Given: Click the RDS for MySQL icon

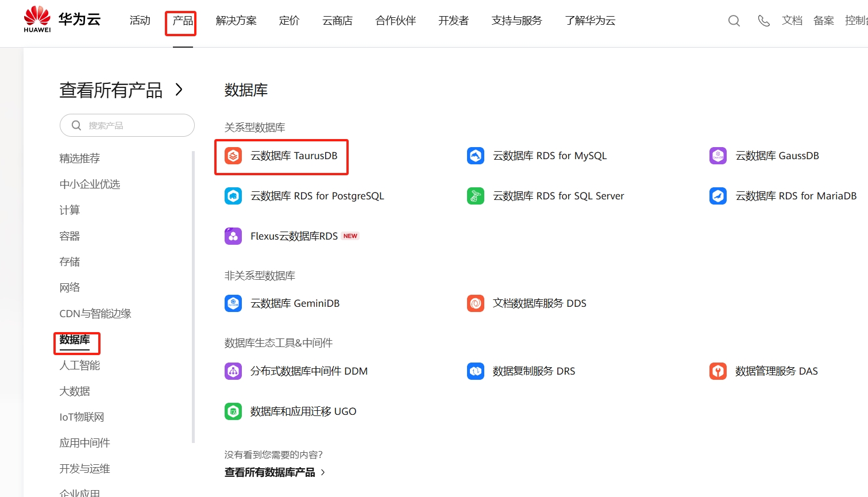Looking at the screenshot, I should (476, 156).
